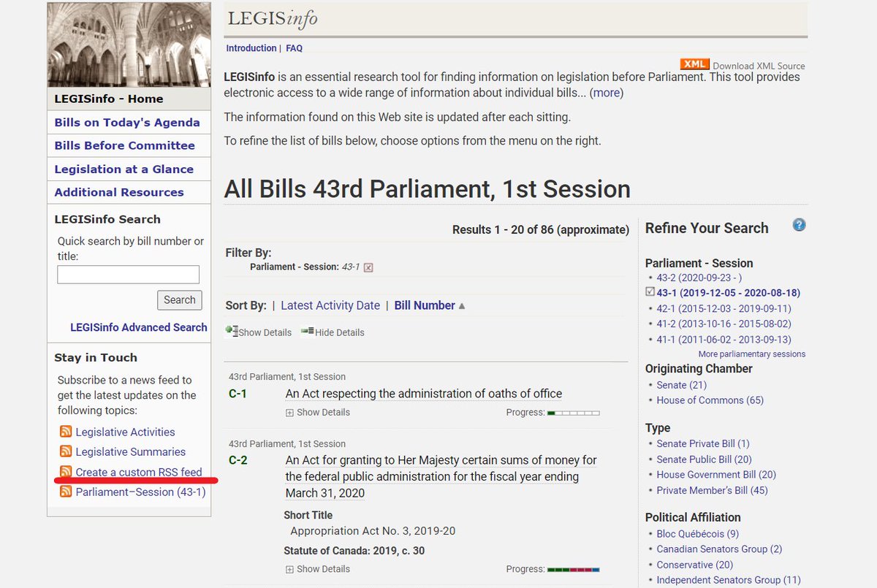This screenshot has height=588, width=877.
Task: Click Parliament–Session (43-1) feed link
Action: tap(141, 492)
